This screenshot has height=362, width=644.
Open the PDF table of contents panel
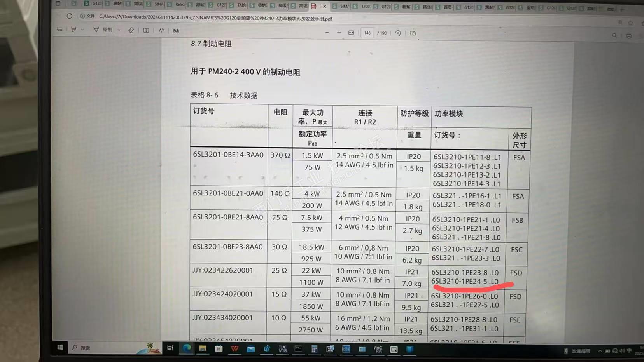[59, 29]
